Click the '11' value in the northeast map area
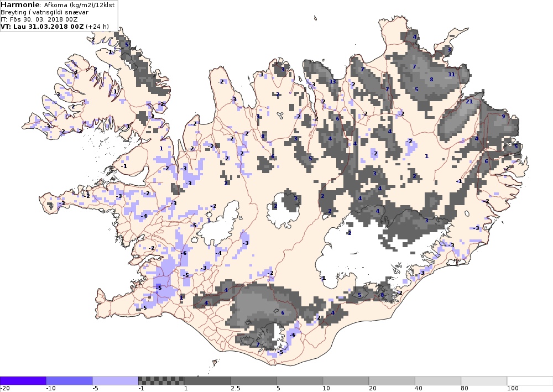The width and height of the screenshot is (553, 392). pyautogui.click(x=451, y=75)
